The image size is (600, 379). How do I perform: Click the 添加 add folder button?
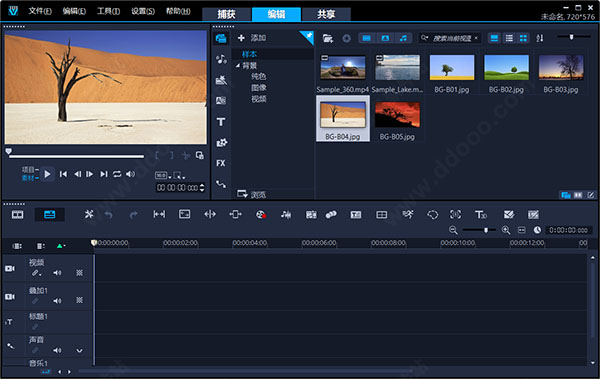252,38
